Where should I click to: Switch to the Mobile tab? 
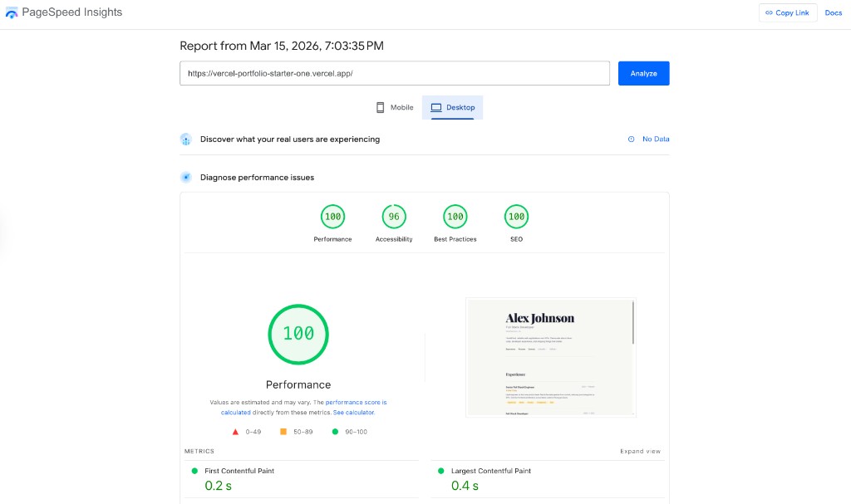(394, 108)
